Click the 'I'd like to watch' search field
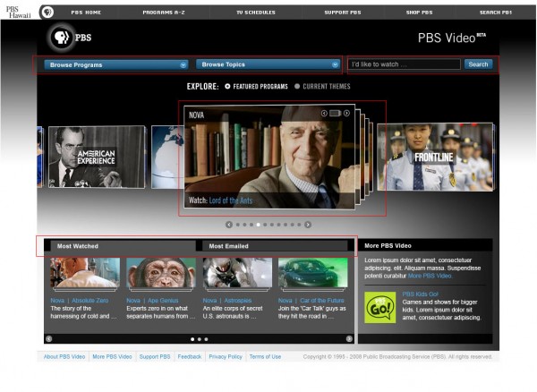 pyautogui.click(x=405, y=64)
